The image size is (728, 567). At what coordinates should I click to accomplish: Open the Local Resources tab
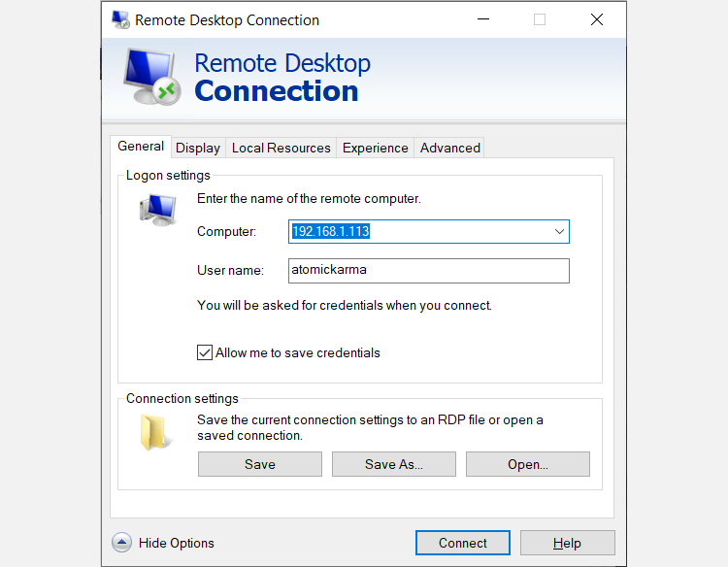tap(281, 148)
